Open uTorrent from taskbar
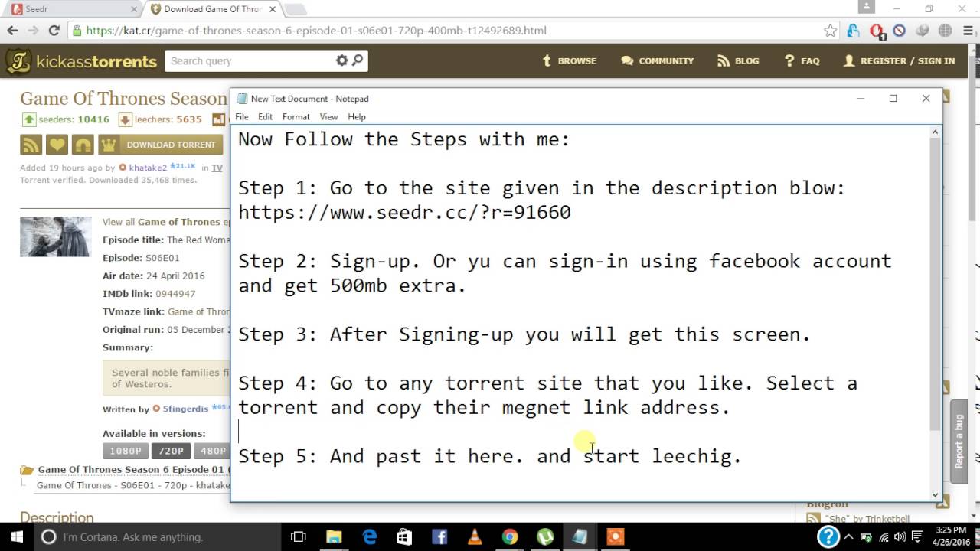The image size is (980, 551). (545, 537)
